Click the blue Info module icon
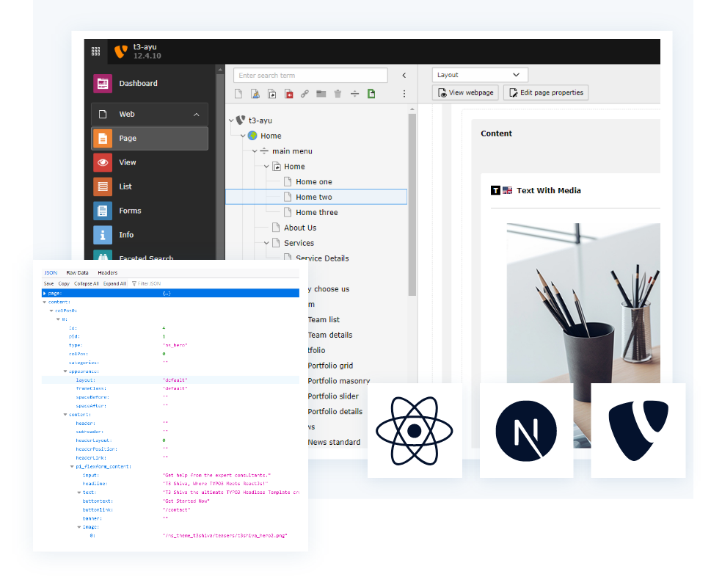 point(103,235)
